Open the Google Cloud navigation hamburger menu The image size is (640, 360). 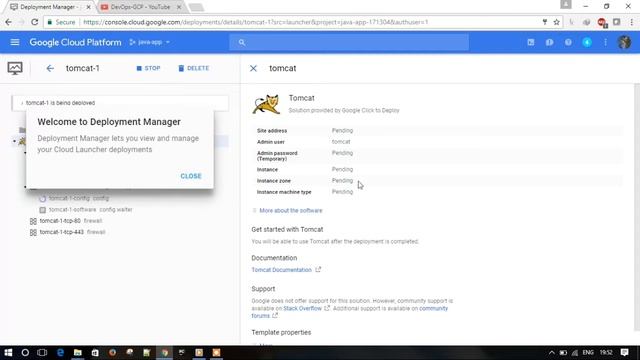[x=15, y=42]
